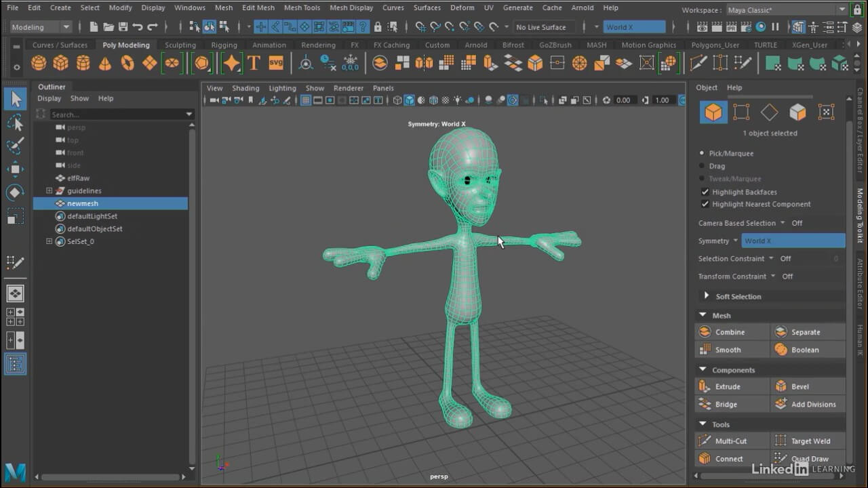Click the Bevel button
868x488 pixels.
pyautogui.click(x=800, y=386)
